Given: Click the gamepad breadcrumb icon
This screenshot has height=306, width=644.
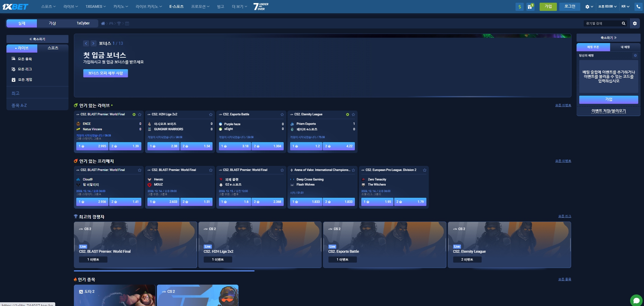Looking at the screenshot, I should (x=111, y=23).
